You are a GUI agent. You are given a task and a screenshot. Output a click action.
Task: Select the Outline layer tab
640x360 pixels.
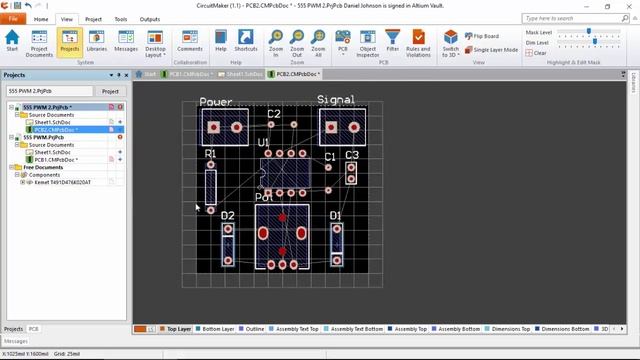pos(251,329)
